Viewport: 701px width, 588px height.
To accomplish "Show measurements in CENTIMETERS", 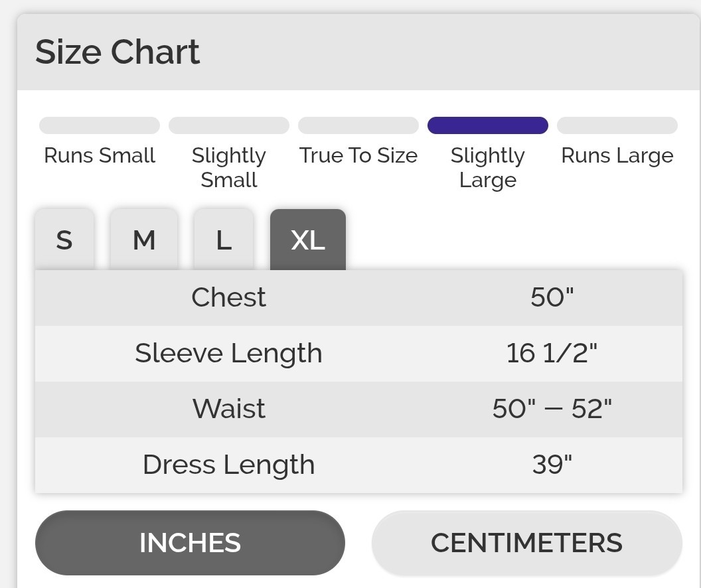I will click(526, 543).
